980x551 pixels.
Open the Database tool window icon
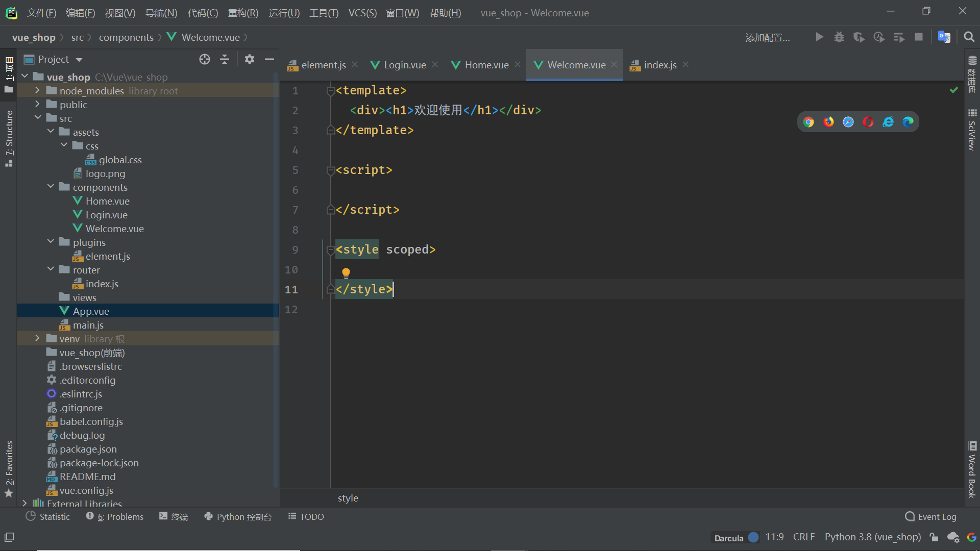[972, 74]
